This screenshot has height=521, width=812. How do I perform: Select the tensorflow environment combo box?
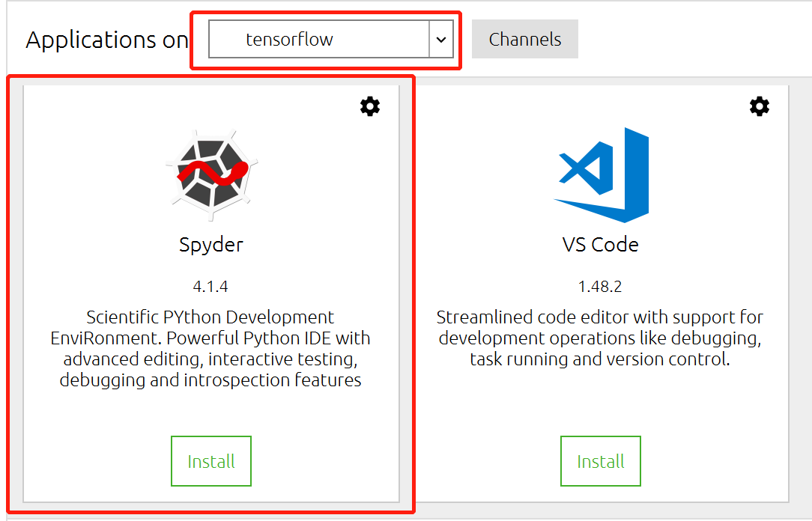331,40
